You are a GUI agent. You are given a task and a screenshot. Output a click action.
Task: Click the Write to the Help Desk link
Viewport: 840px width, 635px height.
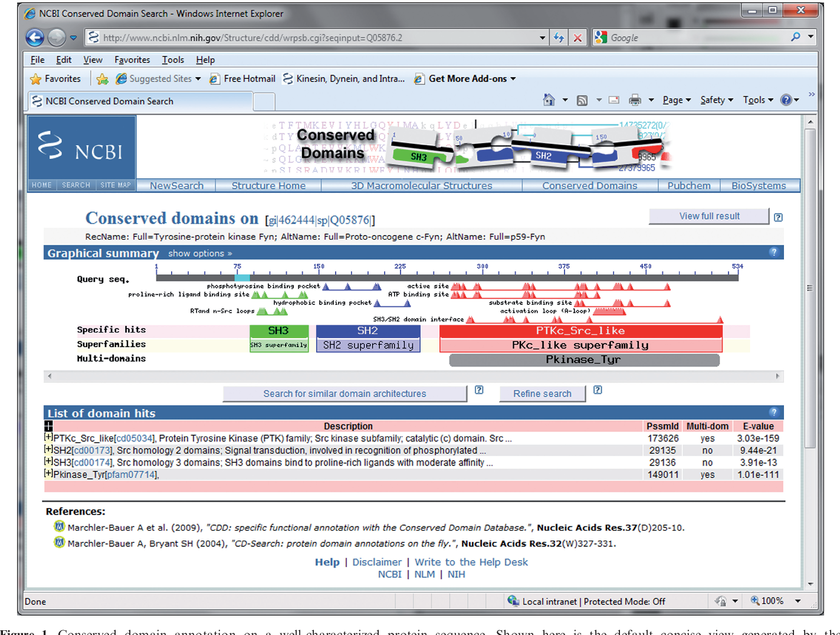[x=471, y=562]
